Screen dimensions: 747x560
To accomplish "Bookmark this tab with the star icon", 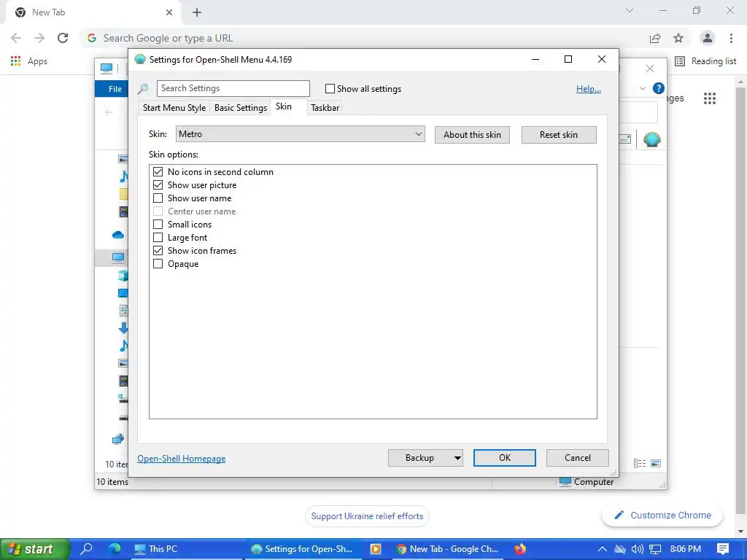I will tap(678, 38).
